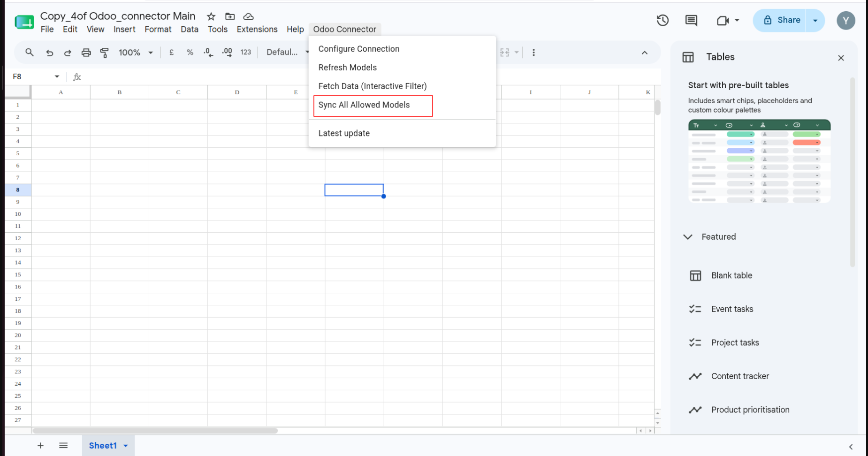Open the search menus magnifier

pyautogui.click(x=29, y=52)
